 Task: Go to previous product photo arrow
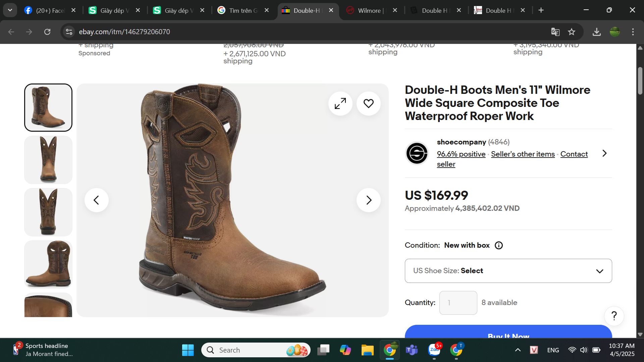tap(97, 200)
